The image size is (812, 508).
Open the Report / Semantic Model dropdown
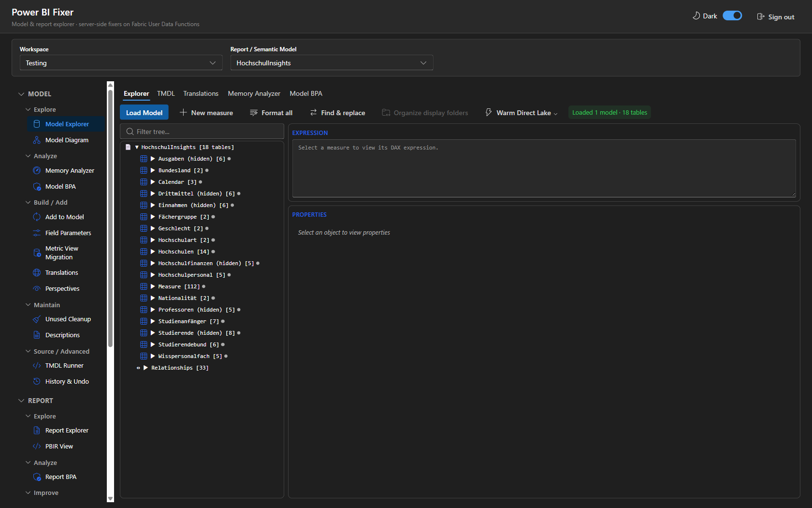[x=332, y=63]
